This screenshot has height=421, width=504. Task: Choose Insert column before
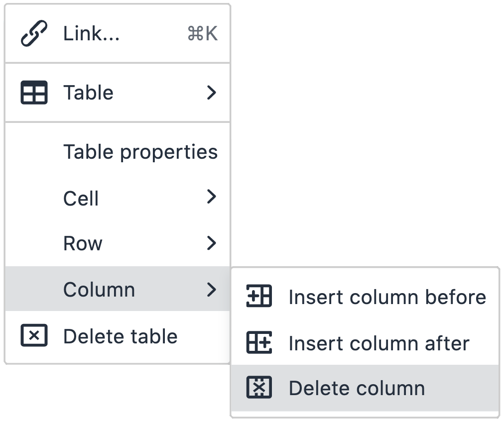pyautogui.click(x=365, y=297)
